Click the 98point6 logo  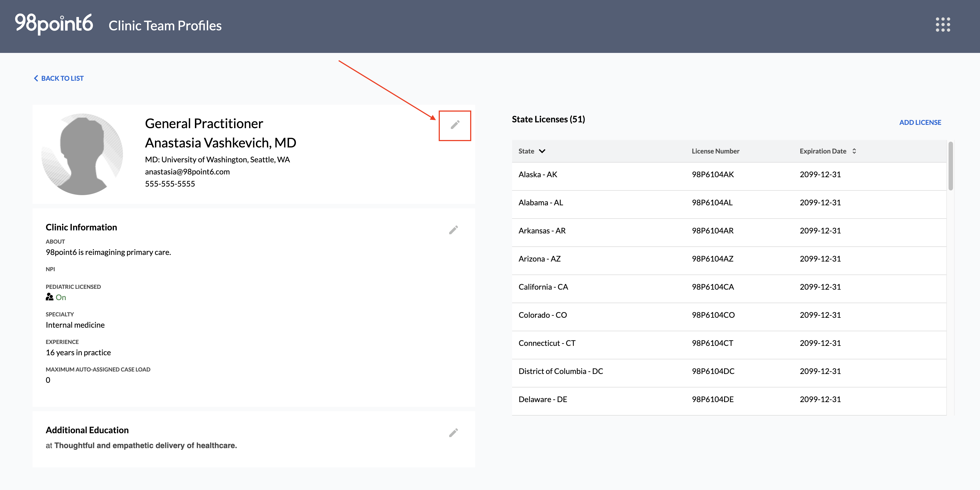54,24
